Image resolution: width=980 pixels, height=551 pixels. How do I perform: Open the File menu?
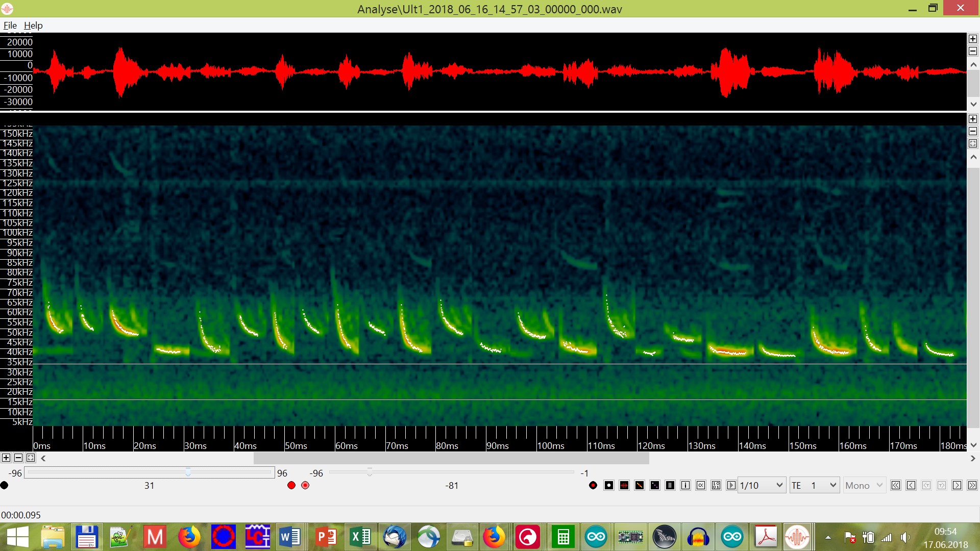10,25
